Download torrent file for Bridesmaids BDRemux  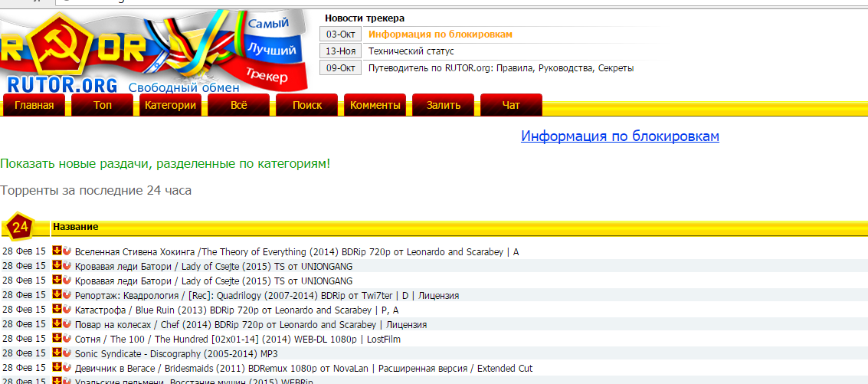pyautogui.click(x=56, y=366)
